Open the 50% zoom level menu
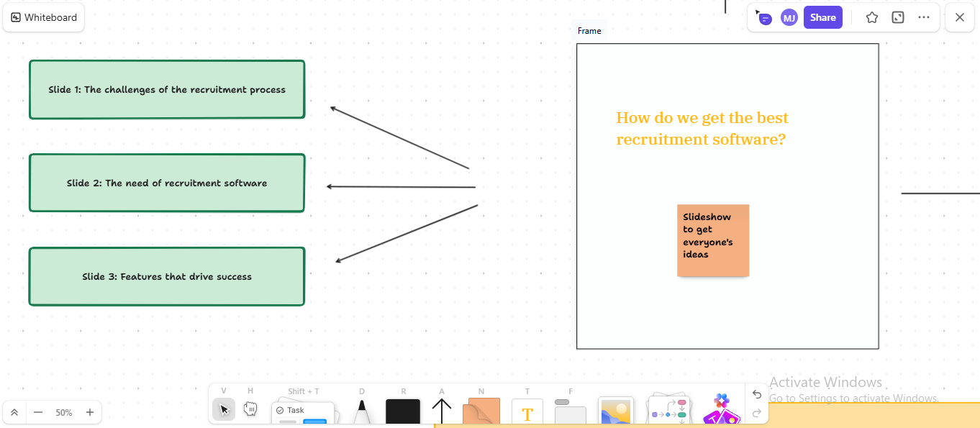The image size is (980, 428). tap(64, 413)
